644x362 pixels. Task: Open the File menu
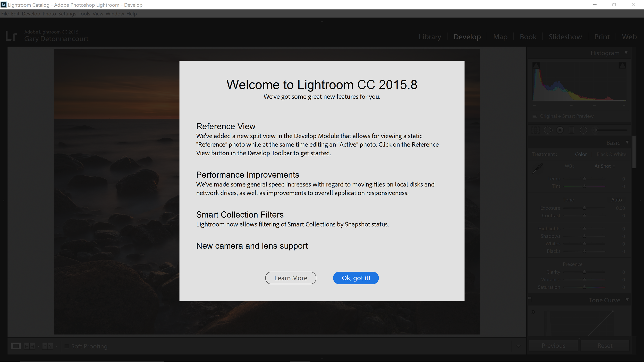pyautogui.click(x=5, y=14)
